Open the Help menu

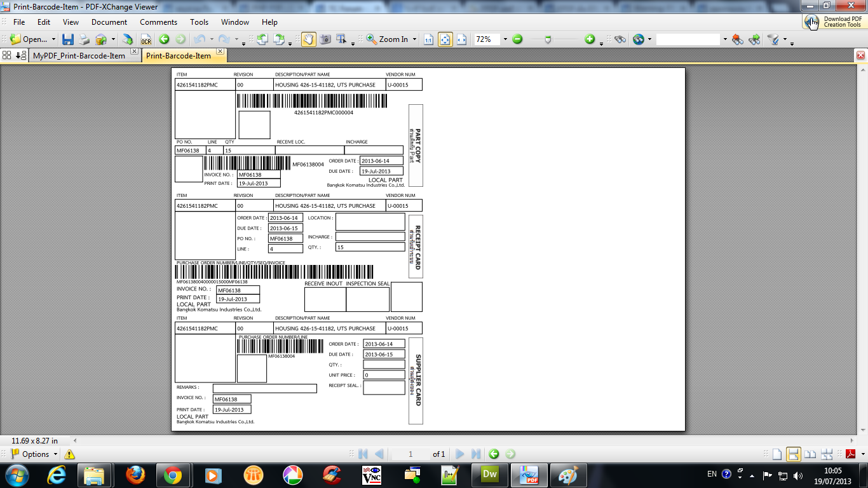click(x=270, y=22)
